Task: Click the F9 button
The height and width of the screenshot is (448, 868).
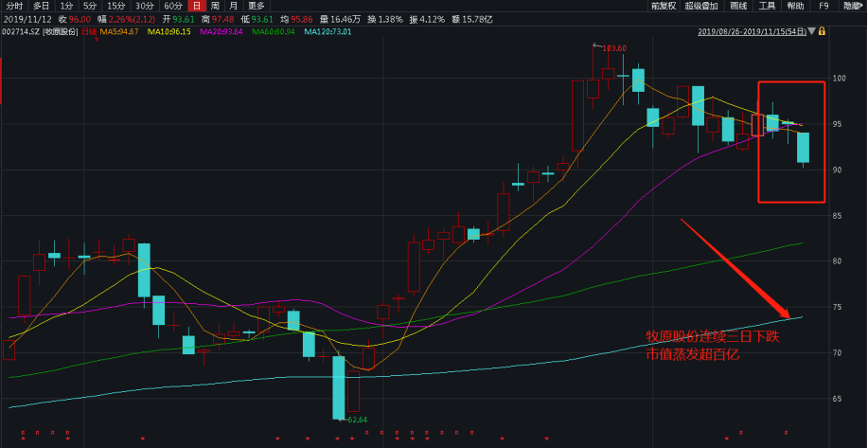Action: point(824,6)
